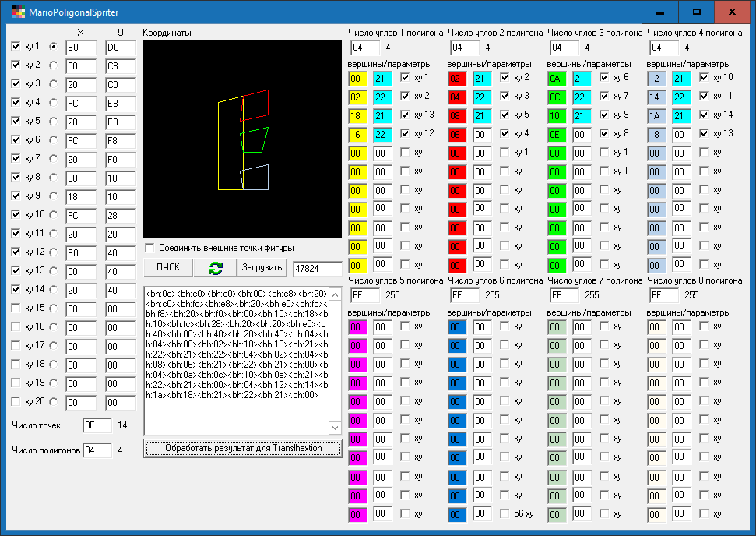
Task: Click the green 0E vertex cell of polygon 3
Action: (557, 135)
